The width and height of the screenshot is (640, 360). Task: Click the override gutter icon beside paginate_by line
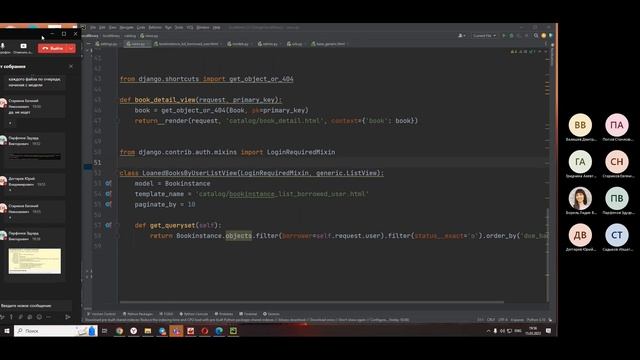(108, 204)
